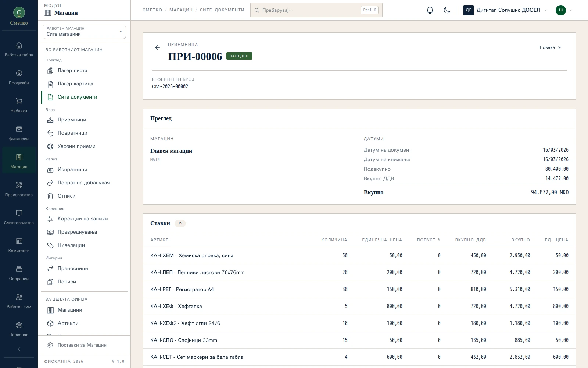Collapse the main sidebar with chevron
This screenshot has width=588, height=368.
pyautogui.click(x=19, y=349)
